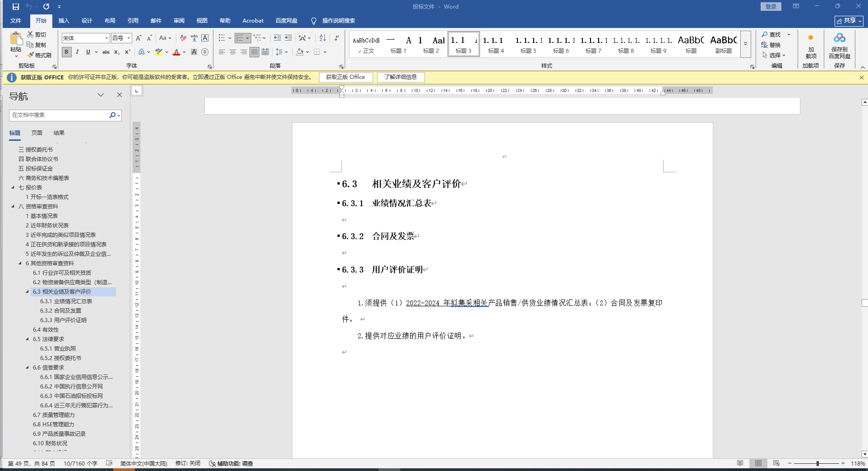This screenshot has width=868, height=471.
Task: Collapse the 6.5 法律要求 tree node
Action: [27, 339]
